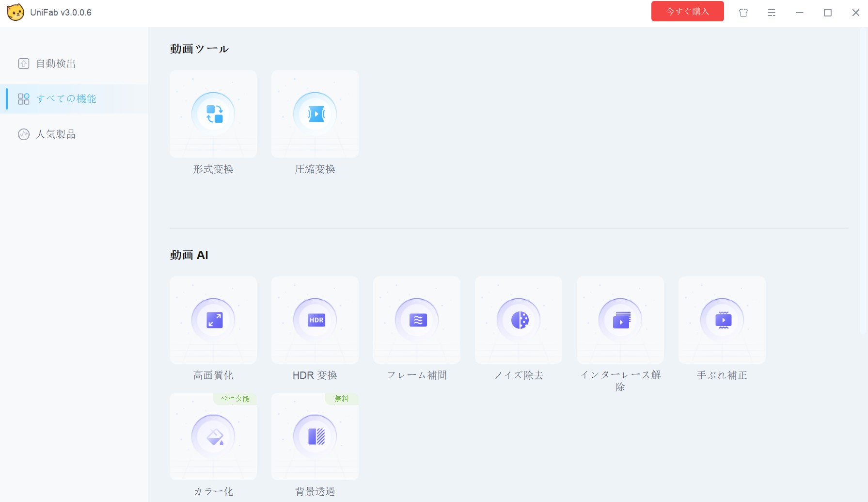Click the フレーム補間 label
The width and height of the screenshot is (868, 502).
(x=417, y=375)
